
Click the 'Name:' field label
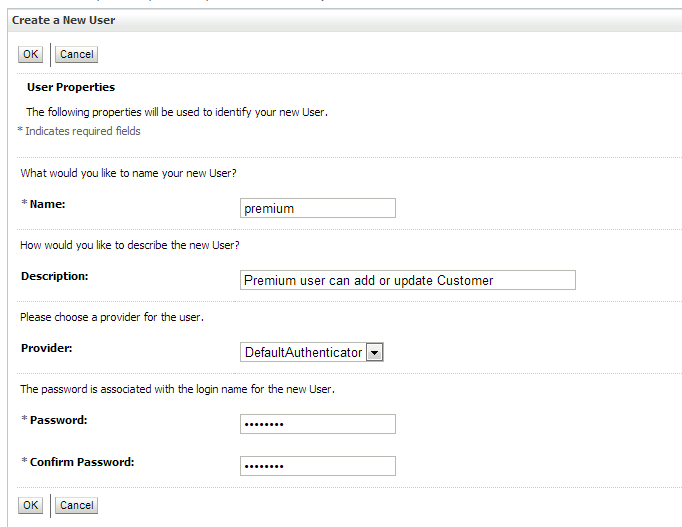click(47, 204)
